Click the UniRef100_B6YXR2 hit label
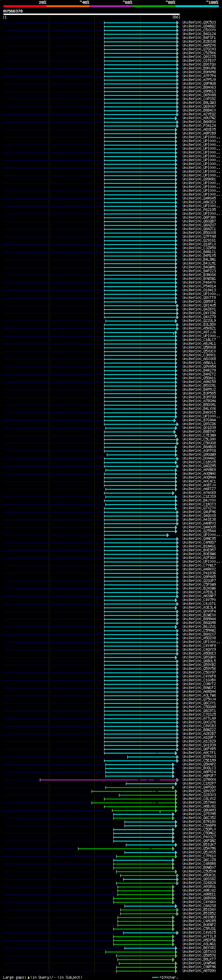Viewport: 222px width, 980px height. coord(199,948)
